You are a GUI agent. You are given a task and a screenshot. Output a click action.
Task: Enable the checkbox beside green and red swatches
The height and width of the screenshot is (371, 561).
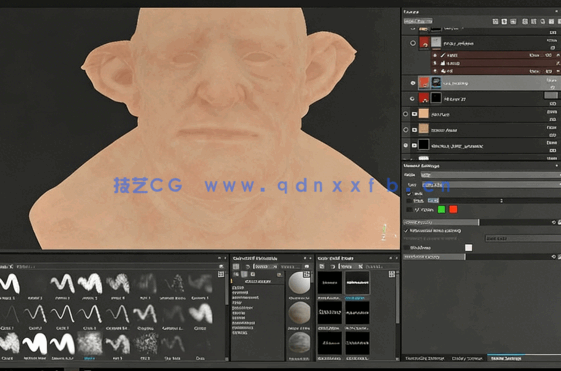coord(409,210)
